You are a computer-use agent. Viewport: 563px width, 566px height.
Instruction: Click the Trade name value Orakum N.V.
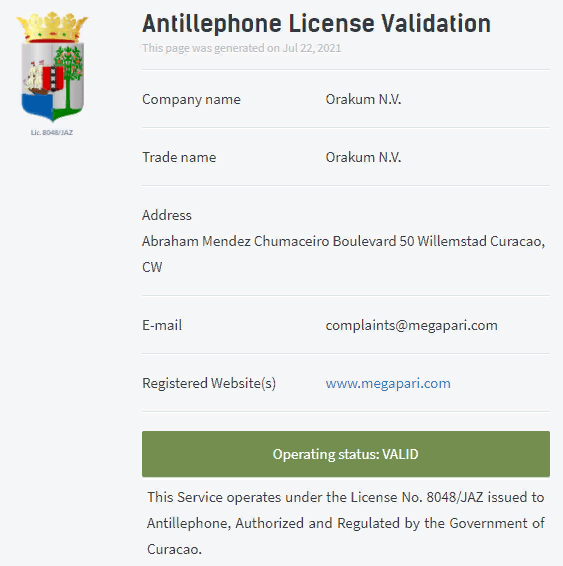[363, 157]
